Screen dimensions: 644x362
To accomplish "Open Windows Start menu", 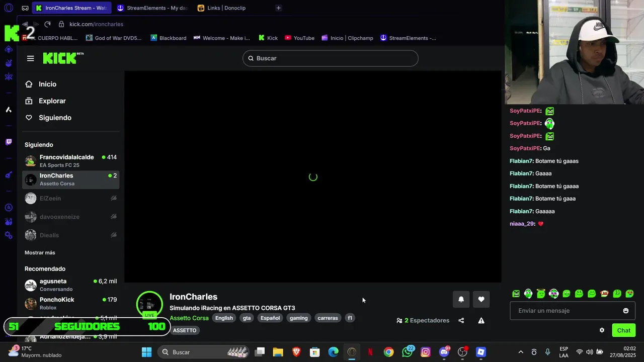I will (x=146, y=352).
